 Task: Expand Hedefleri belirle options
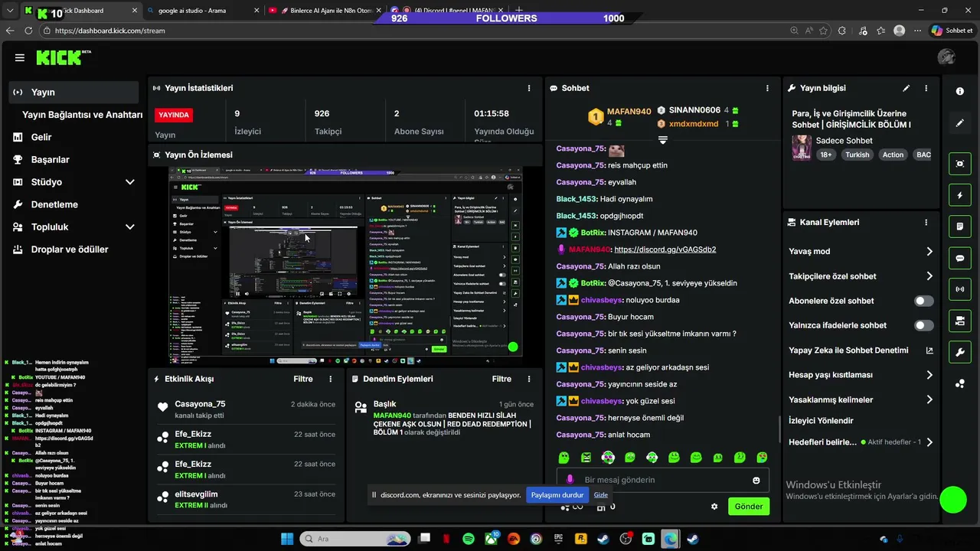pos(929,442)
